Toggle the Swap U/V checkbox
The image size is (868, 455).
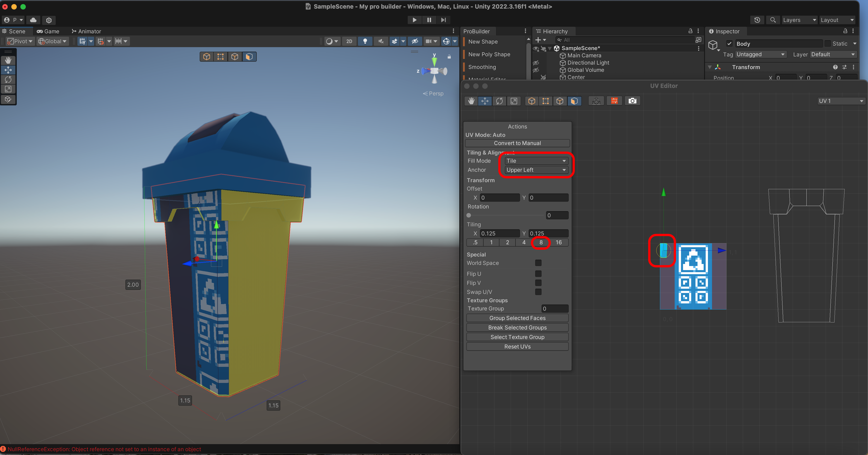click(x=538, y=292)
